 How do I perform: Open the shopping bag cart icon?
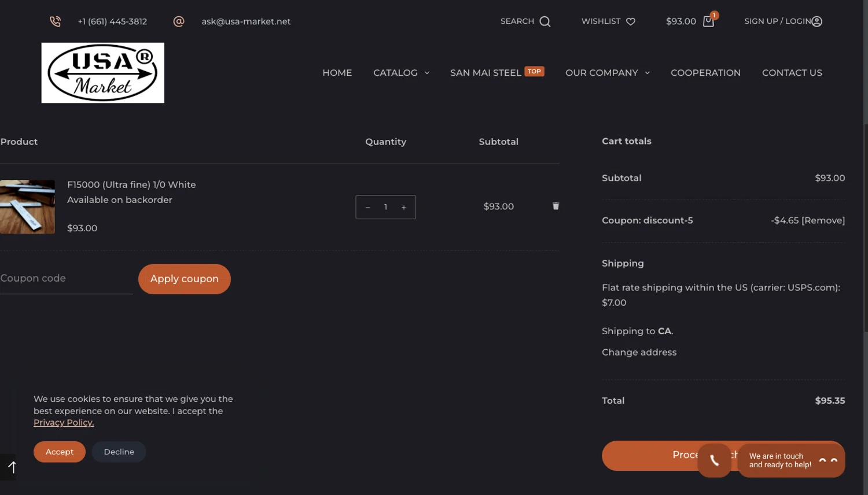coord(708,21)
